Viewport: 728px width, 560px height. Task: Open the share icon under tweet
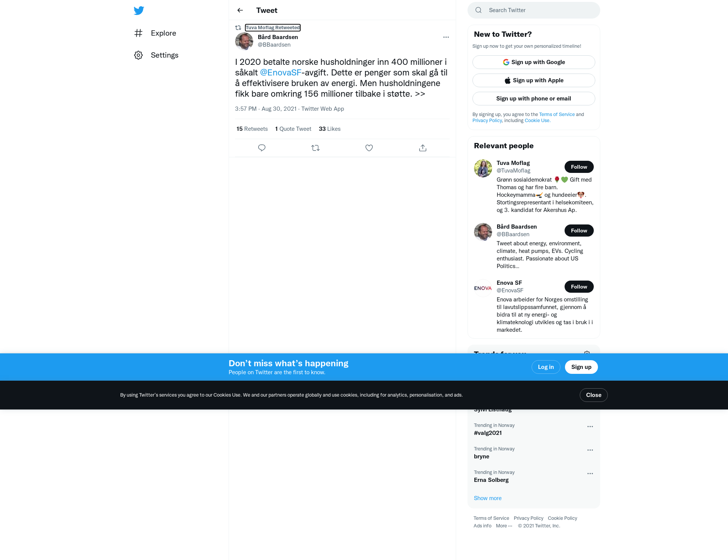pos(423,148)
